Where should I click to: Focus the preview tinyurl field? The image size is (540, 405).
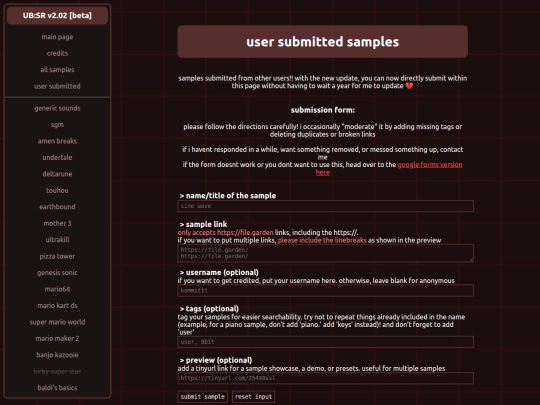pos(325,378)
